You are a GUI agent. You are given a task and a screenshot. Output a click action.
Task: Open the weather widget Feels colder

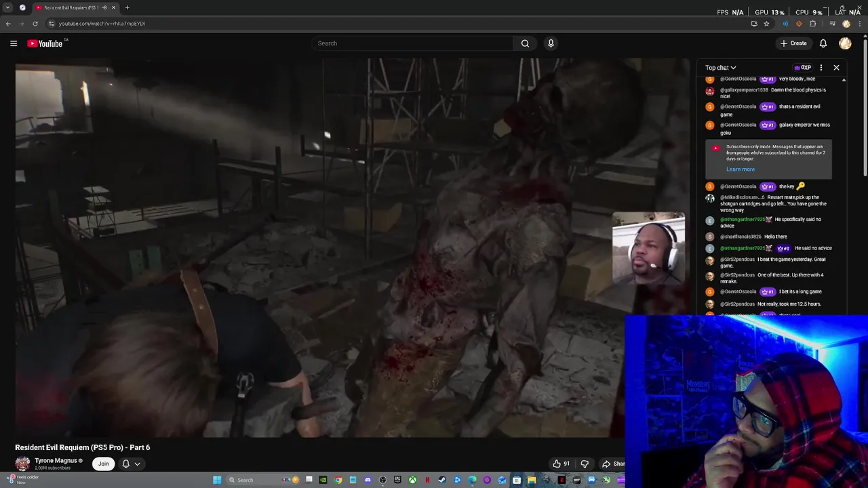(x=22, y=479)
